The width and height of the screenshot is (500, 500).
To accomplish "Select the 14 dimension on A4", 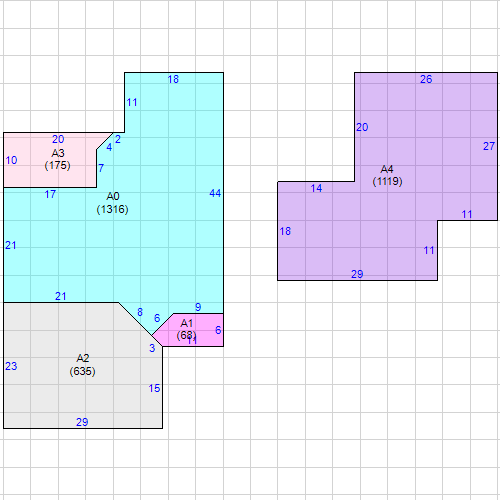I will [x=316, y=189].
